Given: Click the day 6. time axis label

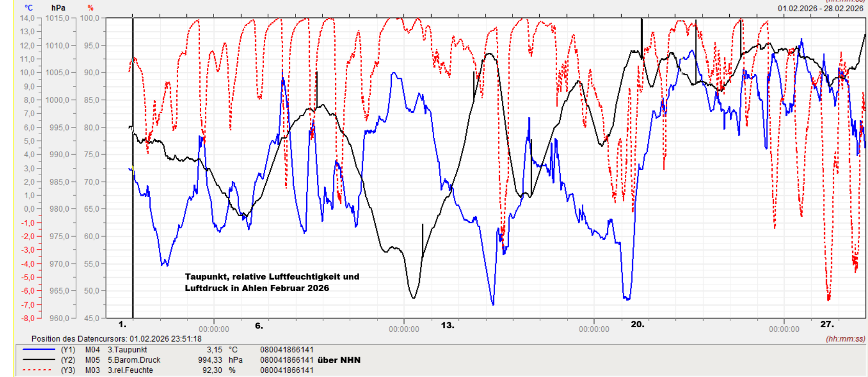Looking at the screenshot, I should click(259, 325).
